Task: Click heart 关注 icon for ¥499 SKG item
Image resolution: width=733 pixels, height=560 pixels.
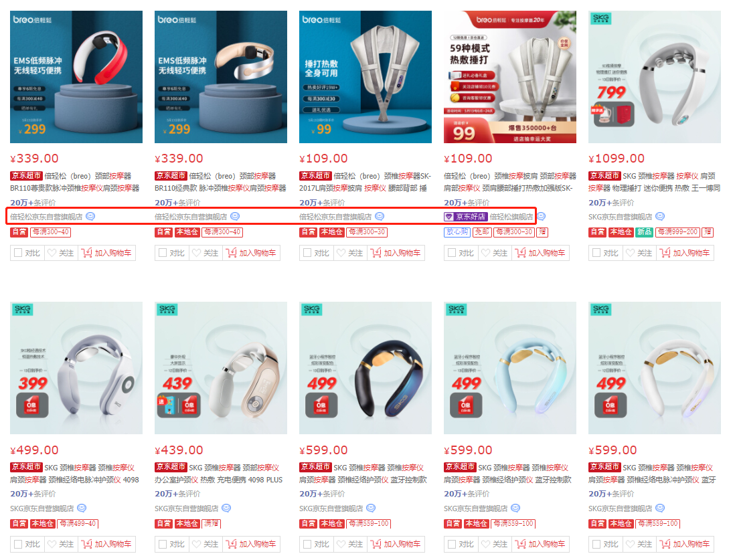Action: (52, 544)
